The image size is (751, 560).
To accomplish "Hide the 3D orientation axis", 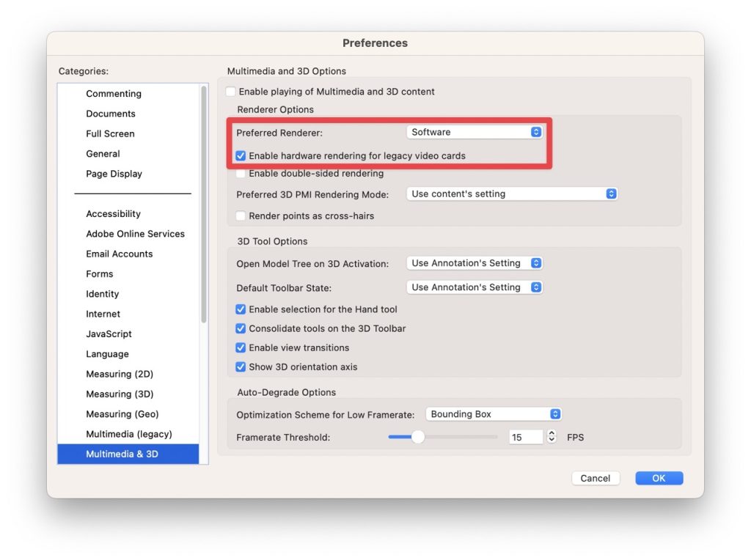I will (x=241, y=366).
